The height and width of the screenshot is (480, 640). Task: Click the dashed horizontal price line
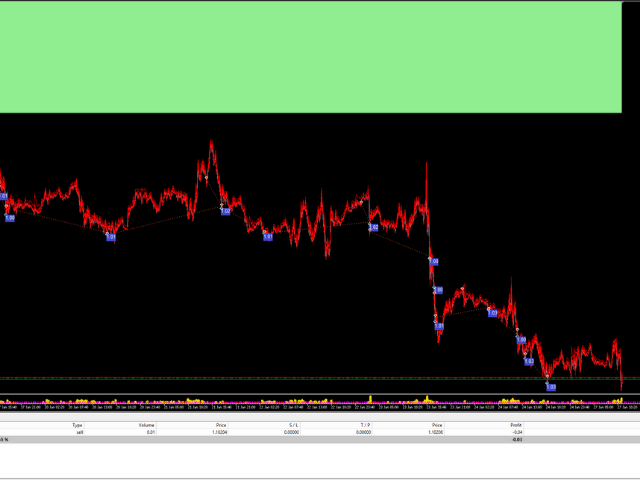click(x=300, y=378)
